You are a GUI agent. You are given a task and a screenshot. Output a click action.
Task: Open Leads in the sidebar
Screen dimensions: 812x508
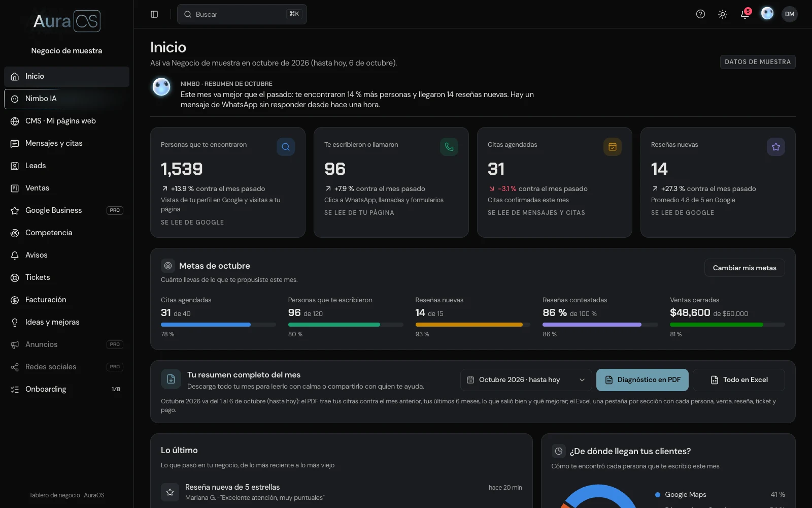point(66,166)
